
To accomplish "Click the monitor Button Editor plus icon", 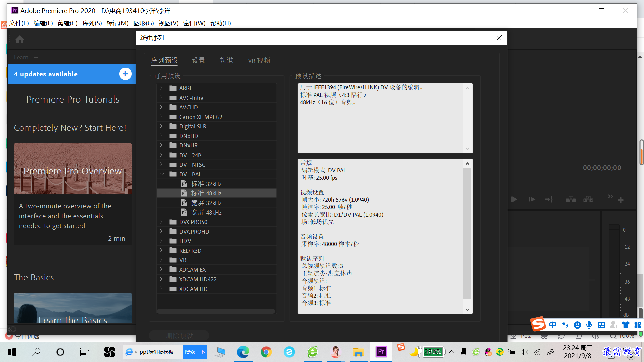I will pos(621,200).
